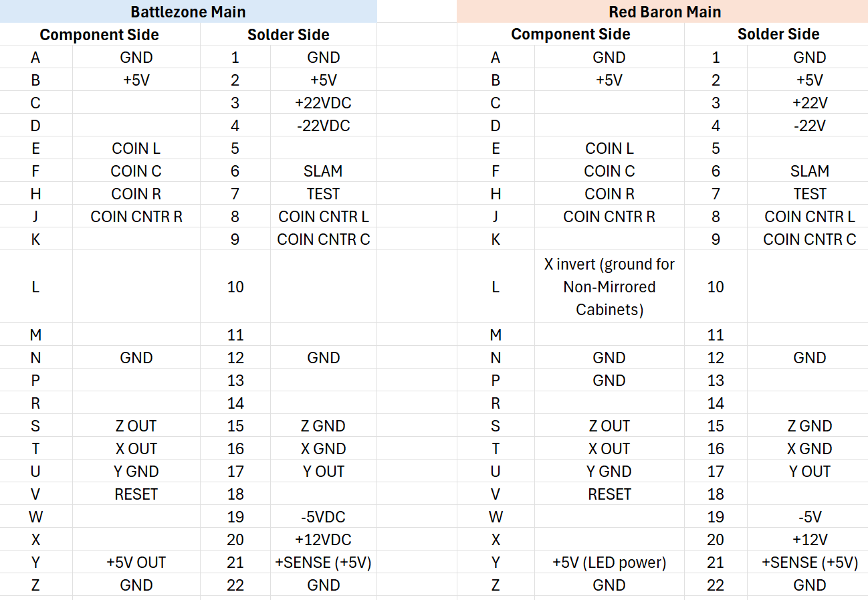Screen dimensions: 868x600
Task: Click the "Red Baron Main" header cell
Action: (x=664, y=12)
